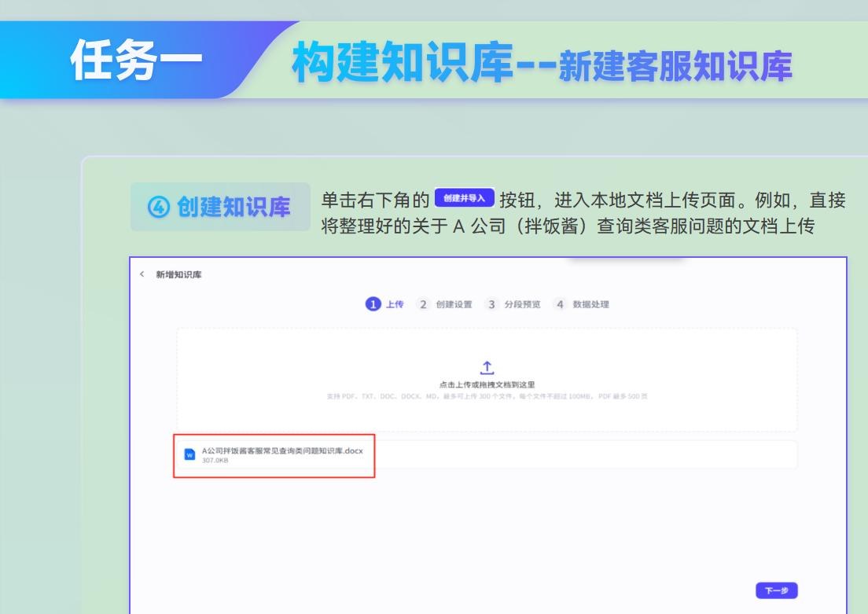Click the ④ 创建知识库 step label
This screenshot has height=614, width=868.
tap(220, 207)
